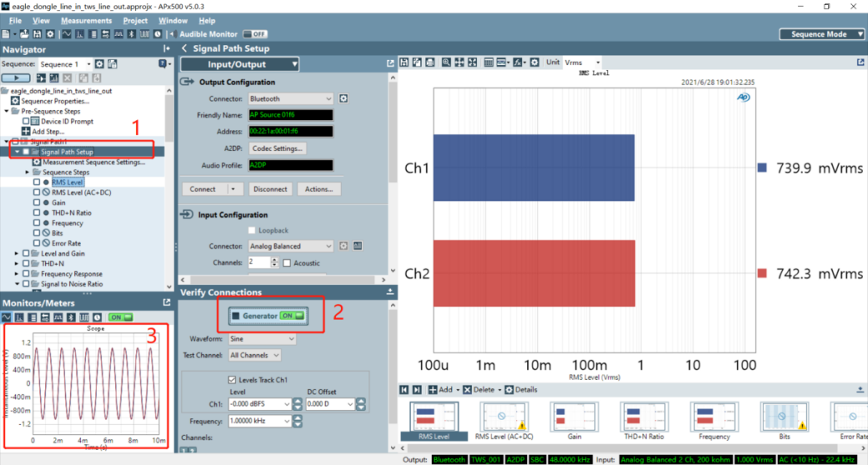Save graph data icon in graph toolbar
Screen dimensions: 868x465
point(404,63)
